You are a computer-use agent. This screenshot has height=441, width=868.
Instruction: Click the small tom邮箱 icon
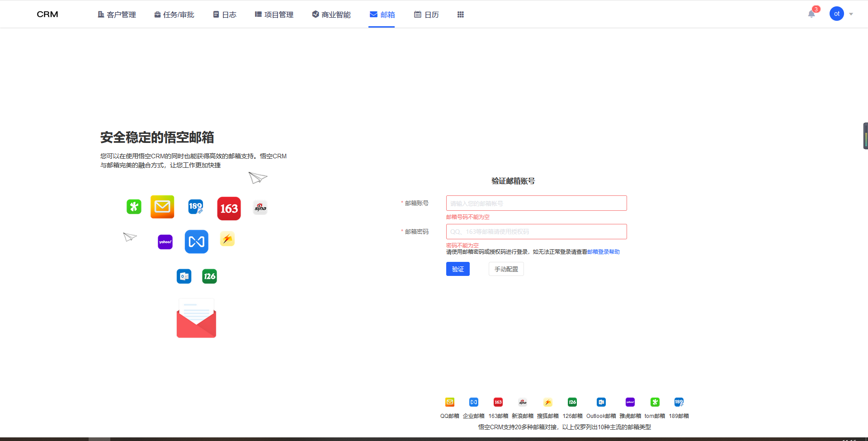[655, 402]
